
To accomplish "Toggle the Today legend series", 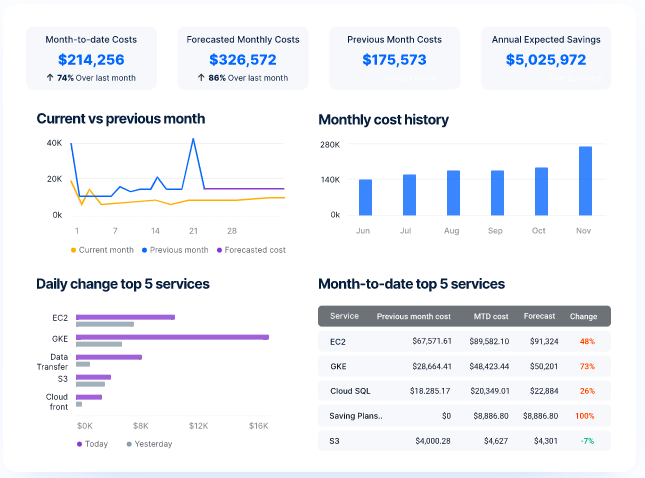I will point(92,444).
